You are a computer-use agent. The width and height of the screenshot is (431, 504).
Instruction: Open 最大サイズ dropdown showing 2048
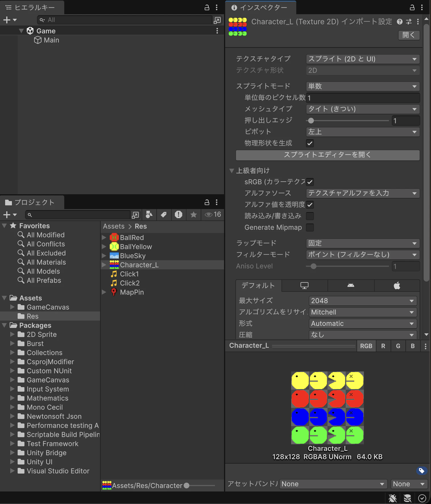pos(363,301)
